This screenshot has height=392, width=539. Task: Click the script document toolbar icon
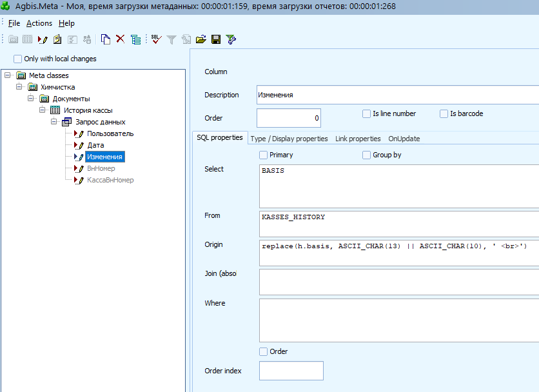[57, 39]
